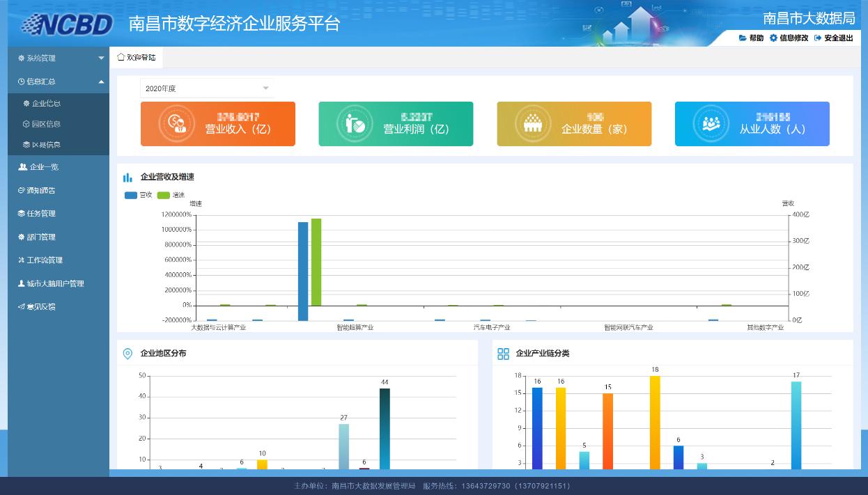Screen dimensions: 868x495
Task: Click the 从业人数 blue card icon
Action: click(x=711, y=123)
